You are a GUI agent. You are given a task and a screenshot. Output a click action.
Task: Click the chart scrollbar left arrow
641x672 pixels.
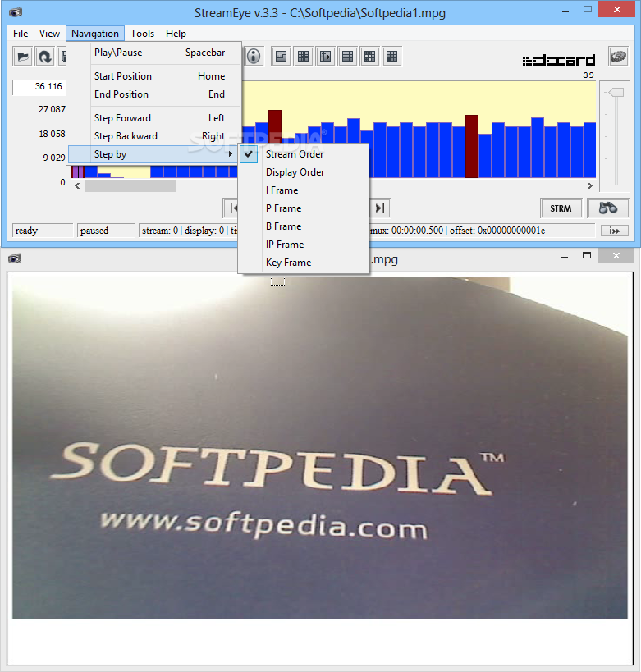coord(77,186)
